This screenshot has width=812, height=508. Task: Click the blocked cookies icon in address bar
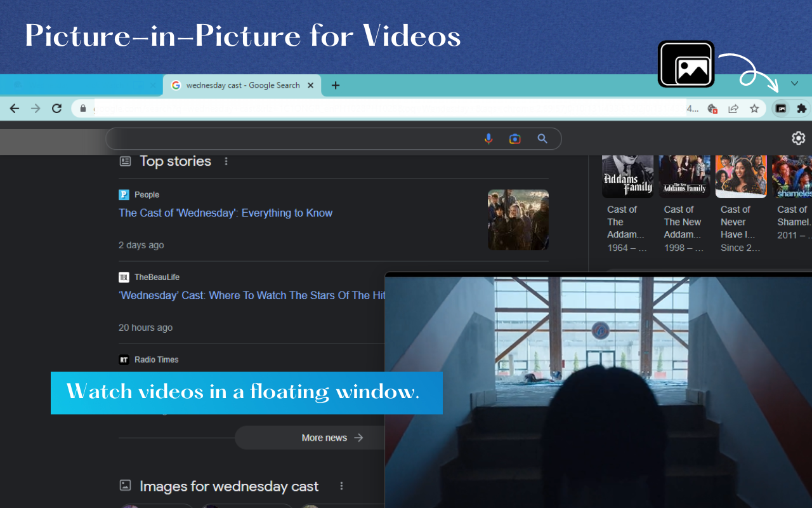click(712, 109)
